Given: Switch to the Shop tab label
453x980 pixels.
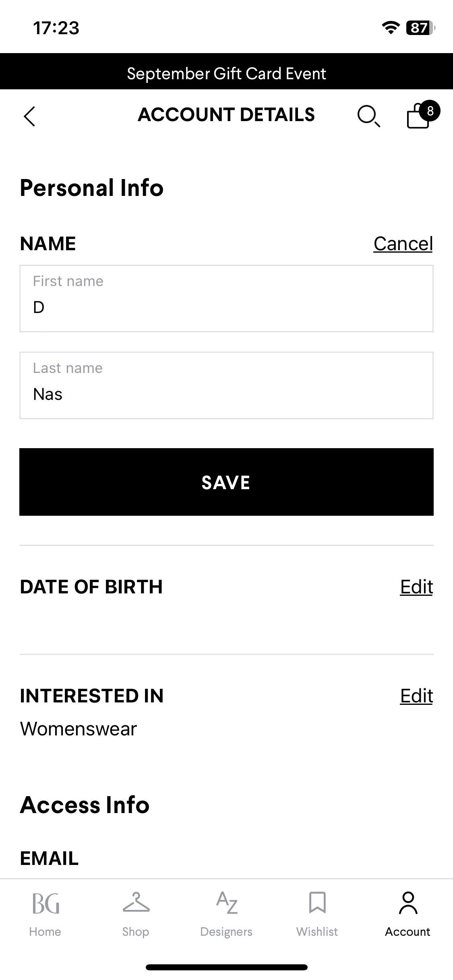Looking at the screenshot, I should [136, 932].
